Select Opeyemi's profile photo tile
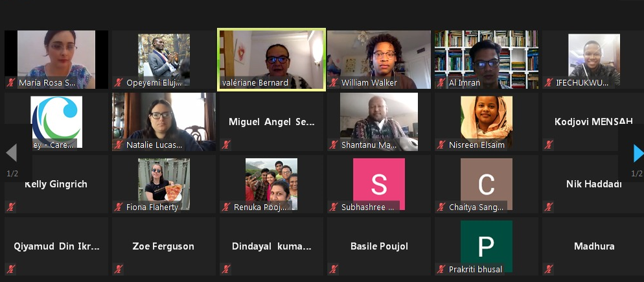Image resolution: width=644 pixels, height=282 pixels. tap(164, 60)
